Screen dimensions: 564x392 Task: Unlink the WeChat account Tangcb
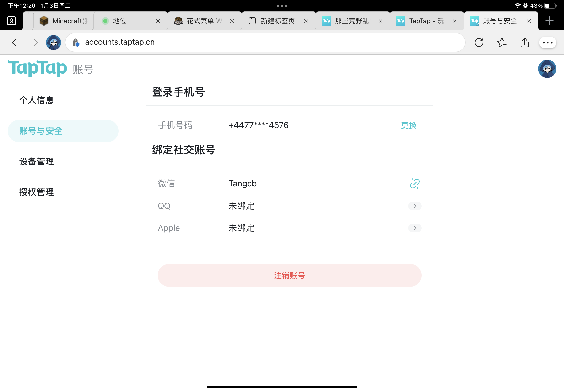pyautogui.click(x=415, y=184)
